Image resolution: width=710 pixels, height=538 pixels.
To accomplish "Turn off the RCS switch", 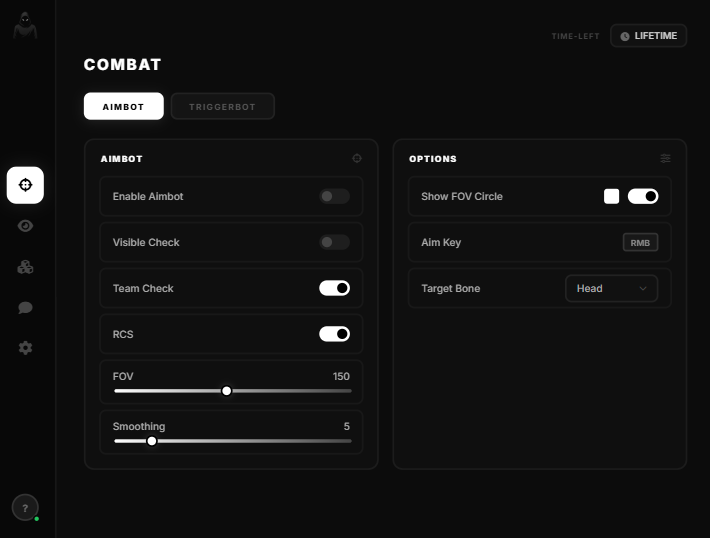I will (334, 334).
